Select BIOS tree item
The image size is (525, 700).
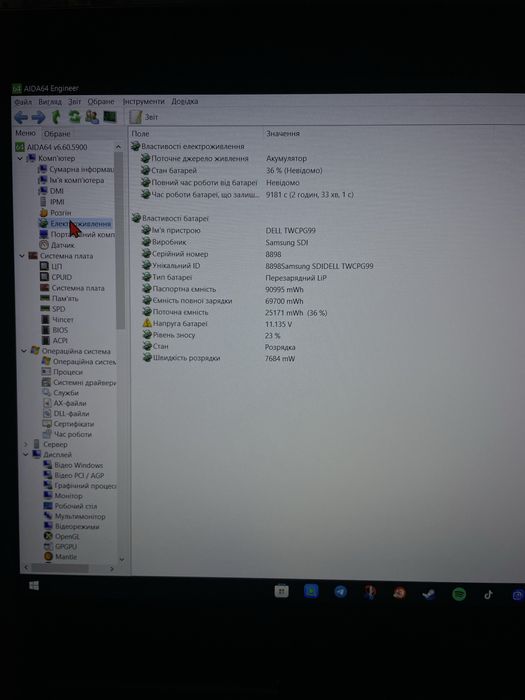pos(55,330)
